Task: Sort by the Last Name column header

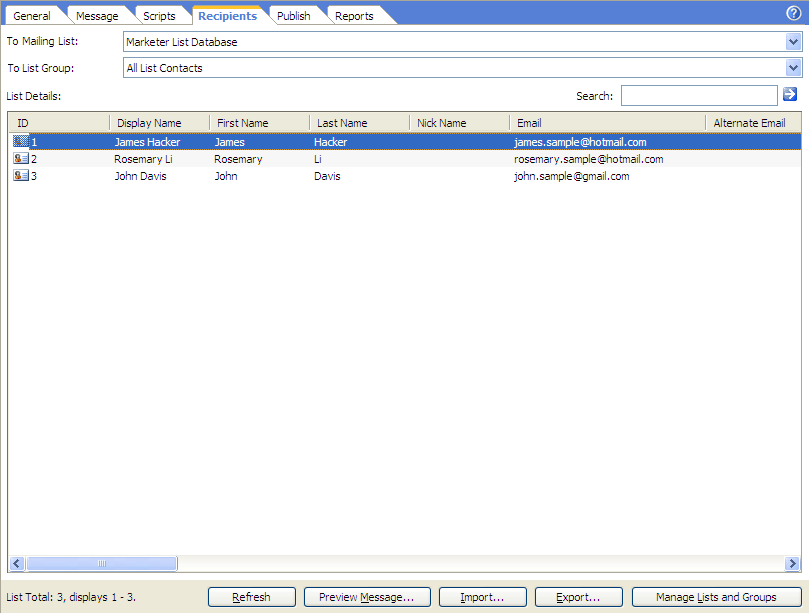Action: tap(360, 123)
